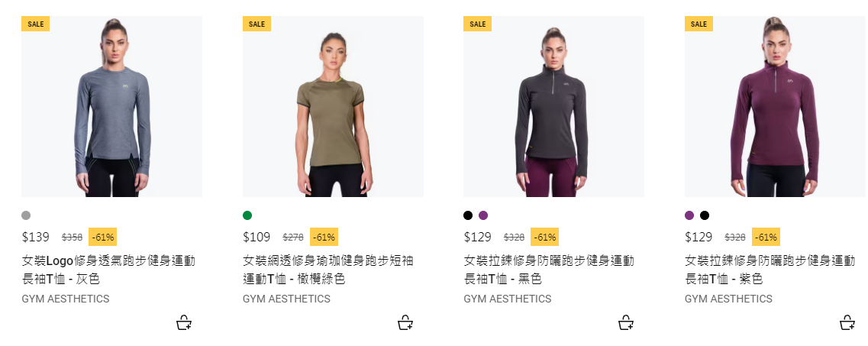This screenshot has height=346, width=868.
Task: Open 女裝拉鍊修身防曬 紫色 title link
Action: coord(770,270)
